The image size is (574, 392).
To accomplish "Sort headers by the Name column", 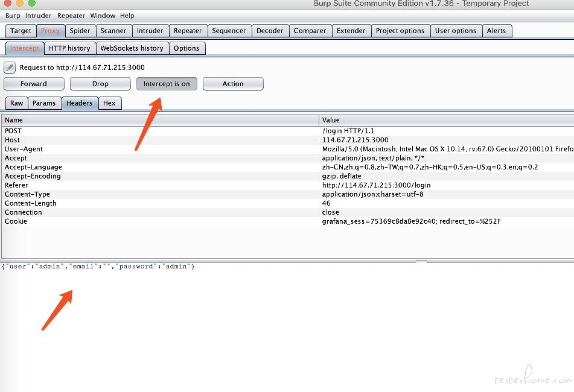I will (161, 120).
